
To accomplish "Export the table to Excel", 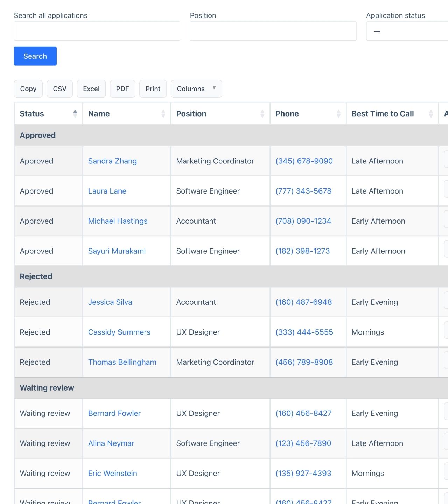I will pyautogui.click(x=91, y=89).
